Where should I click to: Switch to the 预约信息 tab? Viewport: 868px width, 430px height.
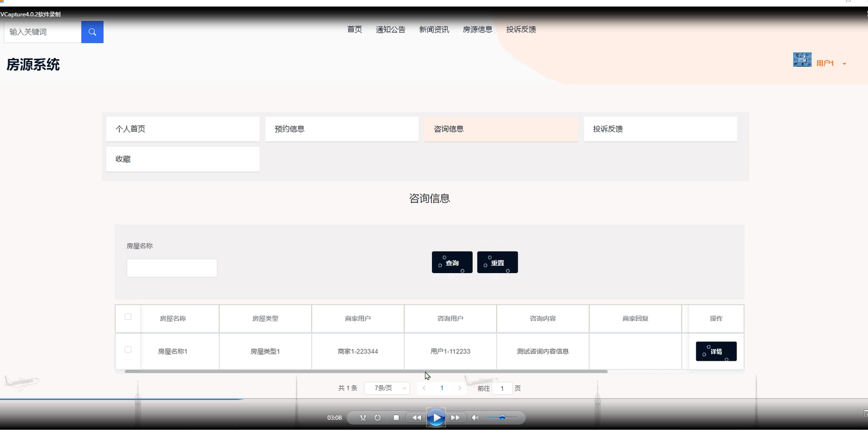[342, 129]
